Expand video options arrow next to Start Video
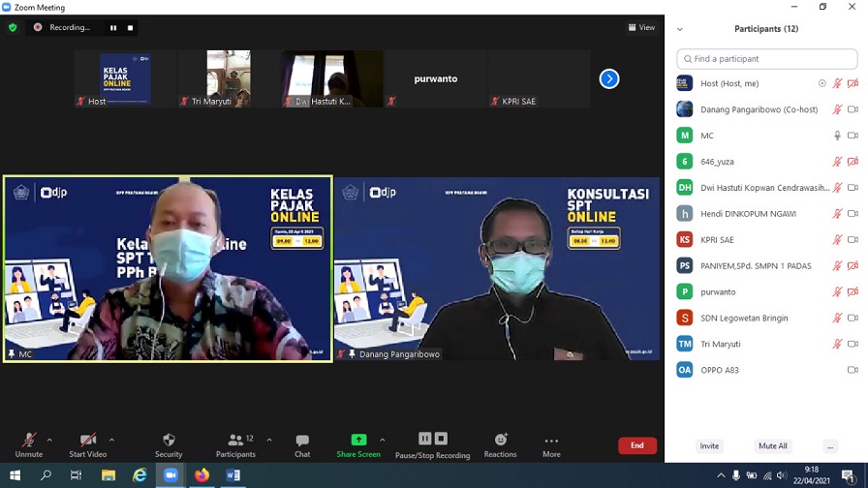The width and height of the screenshot is (868, 488). click(111, 440)
